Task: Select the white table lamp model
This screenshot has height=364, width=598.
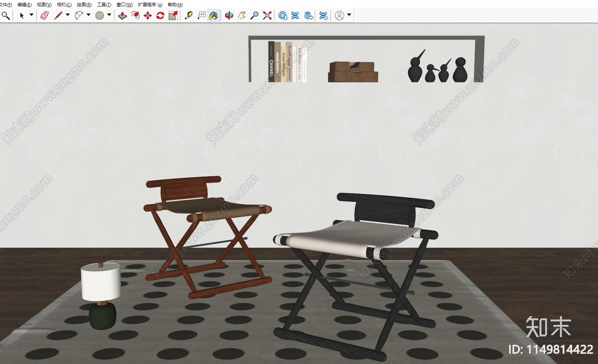Action: (x=101, y=296)
